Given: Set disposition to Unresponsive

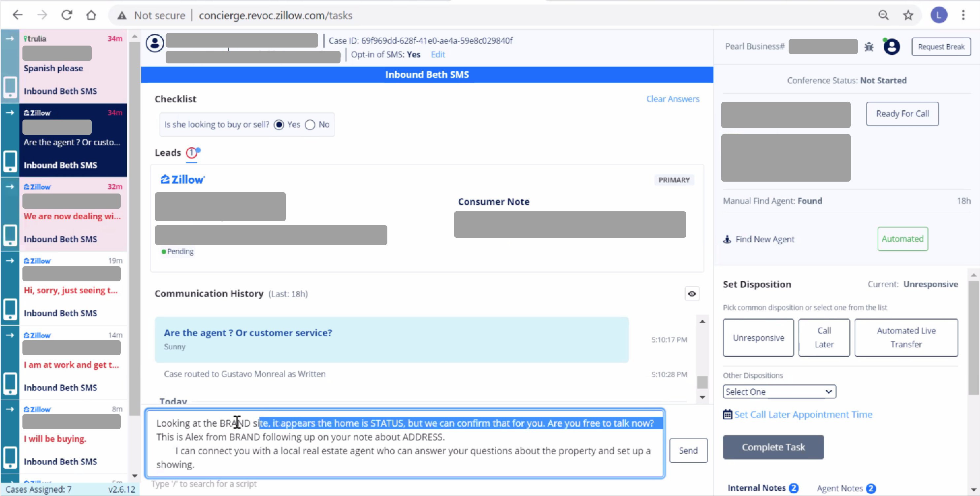Looking at the screenshot, I should [758, 337].
